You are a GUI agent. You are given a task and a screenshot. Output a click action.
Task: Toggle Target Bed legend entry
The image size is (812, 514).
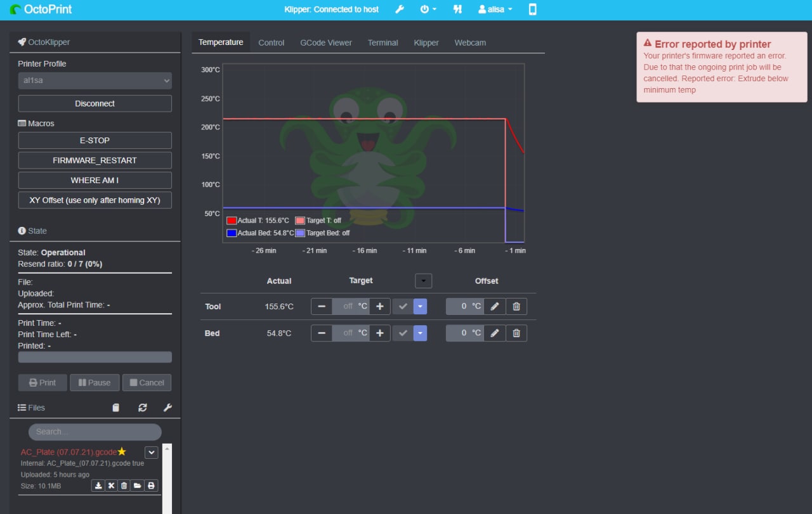(323, 233)
